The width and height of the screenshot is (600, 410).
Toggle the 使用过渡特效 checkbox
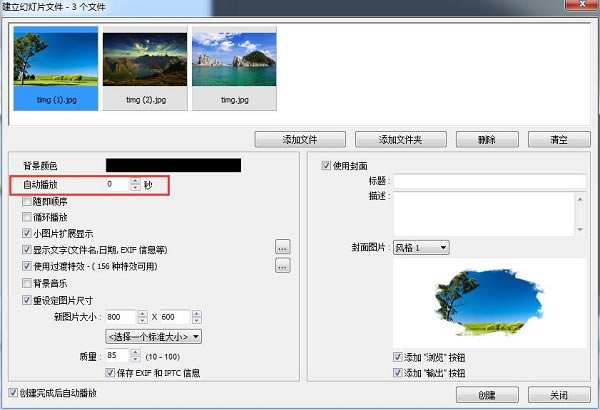point(26,266)
